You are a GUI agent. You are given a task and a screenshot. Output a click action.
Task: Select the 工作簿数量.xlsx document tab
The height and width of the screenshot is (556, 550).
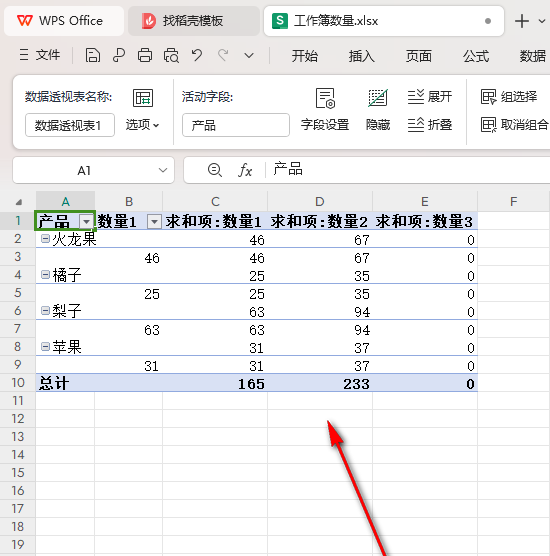point(384,21)
